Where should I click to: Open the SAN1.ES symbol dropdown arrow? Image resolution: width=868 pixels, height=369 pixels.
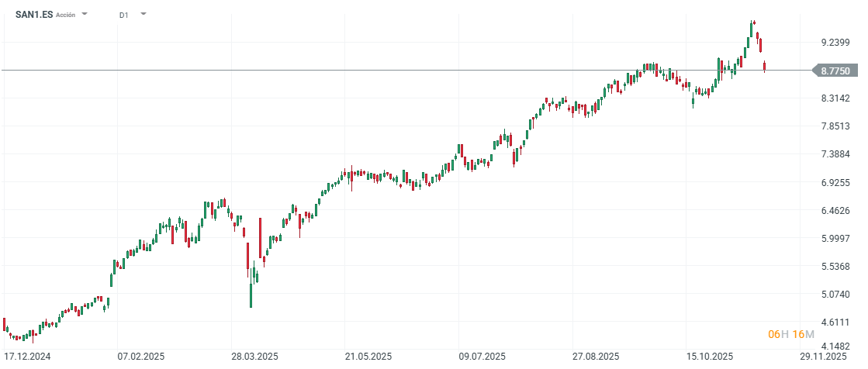pos(85,15)
